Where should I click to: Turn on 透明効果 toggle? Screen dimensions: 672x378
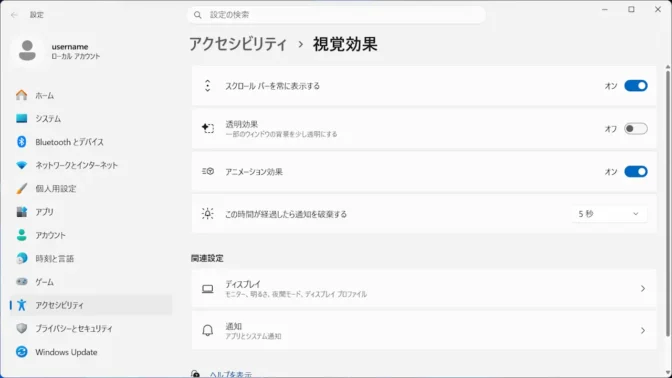point(636,129)
